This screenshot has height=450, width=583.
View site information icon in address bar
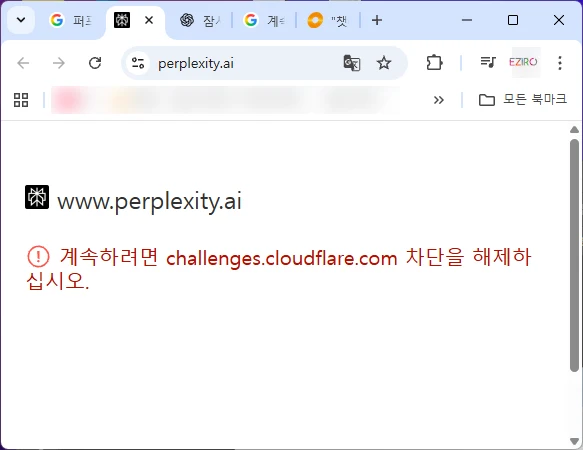tap(138, 63)
